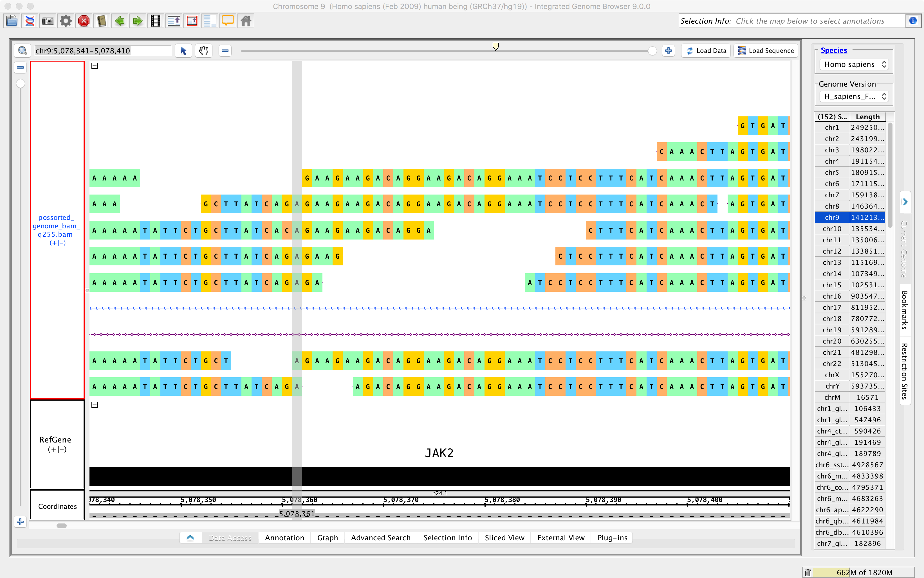Expand the right side panel arrow

(x=905, y=202)
